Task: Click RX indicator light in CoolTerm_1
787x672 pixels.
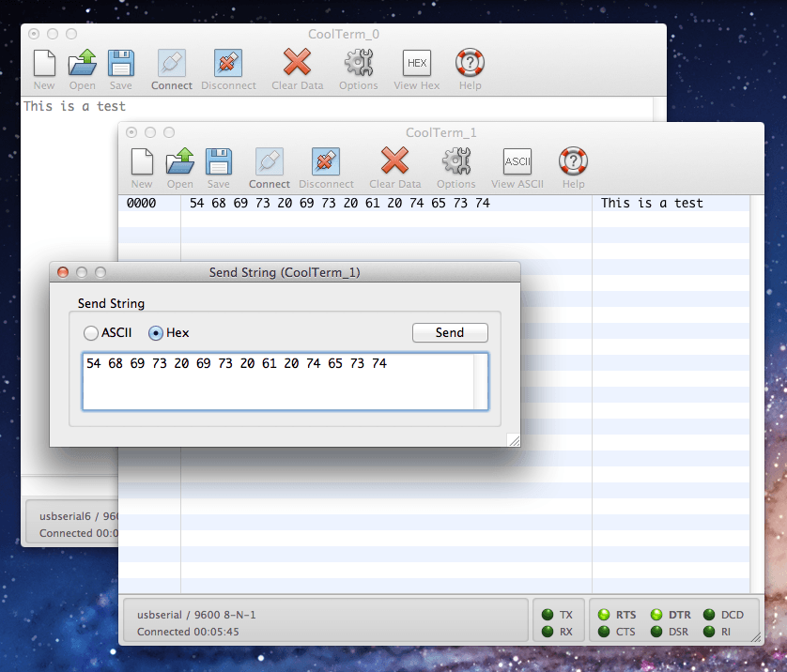Action: coord(548,632)
